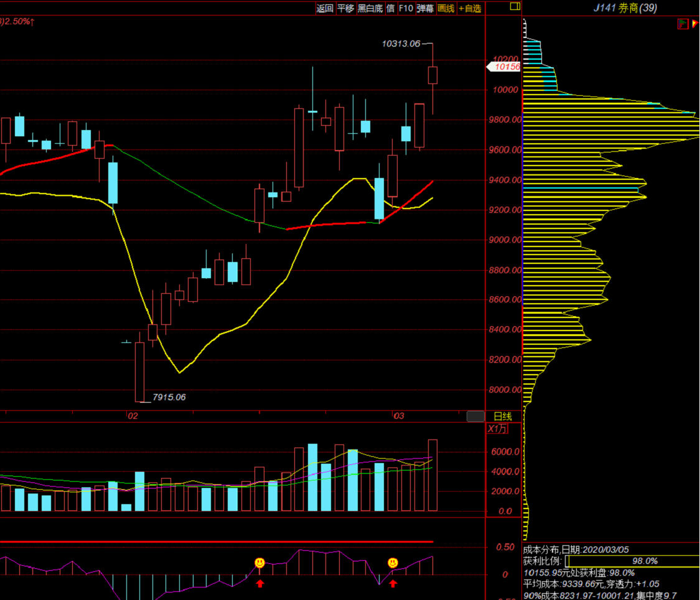
Task: Click the 8000.00 price axis label
Action: (x=505, y=390)
